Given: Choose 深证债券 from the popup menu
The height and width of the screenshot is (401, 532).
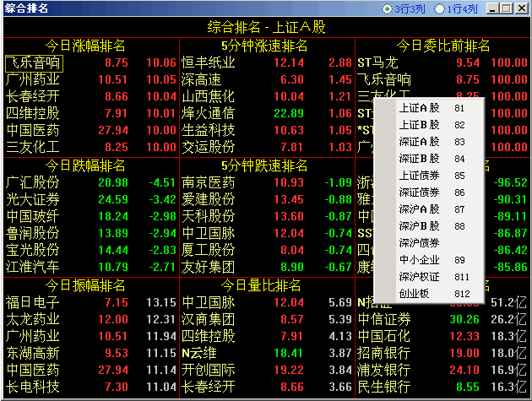Looking at the screenshot, I should click(x=429, y=192).
